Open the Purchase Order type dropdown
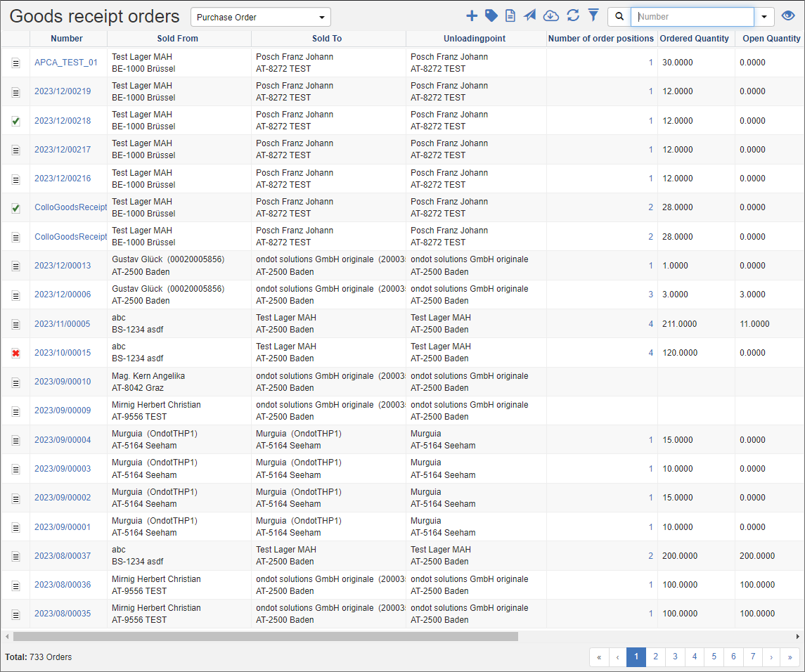The height and width of the screenshot is (672, 805). (260, 16)
